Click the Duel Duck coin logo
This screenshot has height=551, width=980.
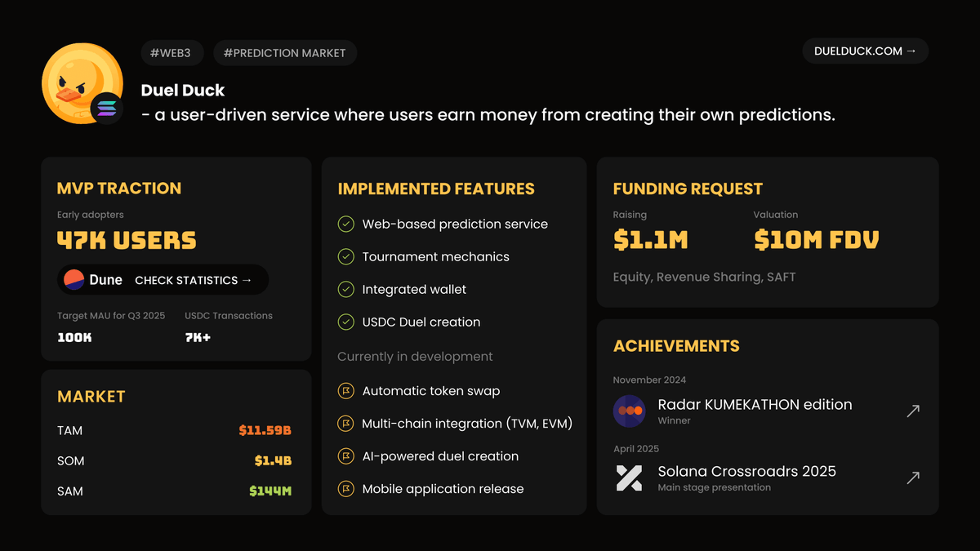82,83
